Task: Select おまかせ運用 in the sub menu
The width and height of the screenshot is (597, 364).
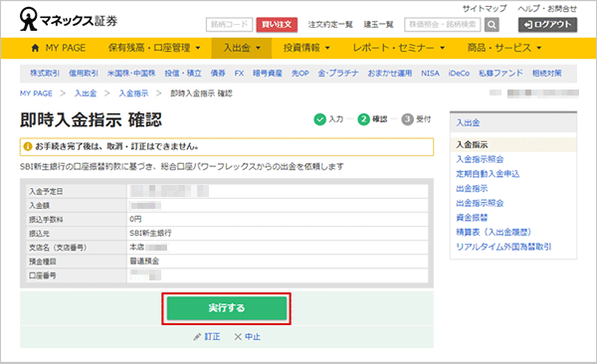Action: 389,74
